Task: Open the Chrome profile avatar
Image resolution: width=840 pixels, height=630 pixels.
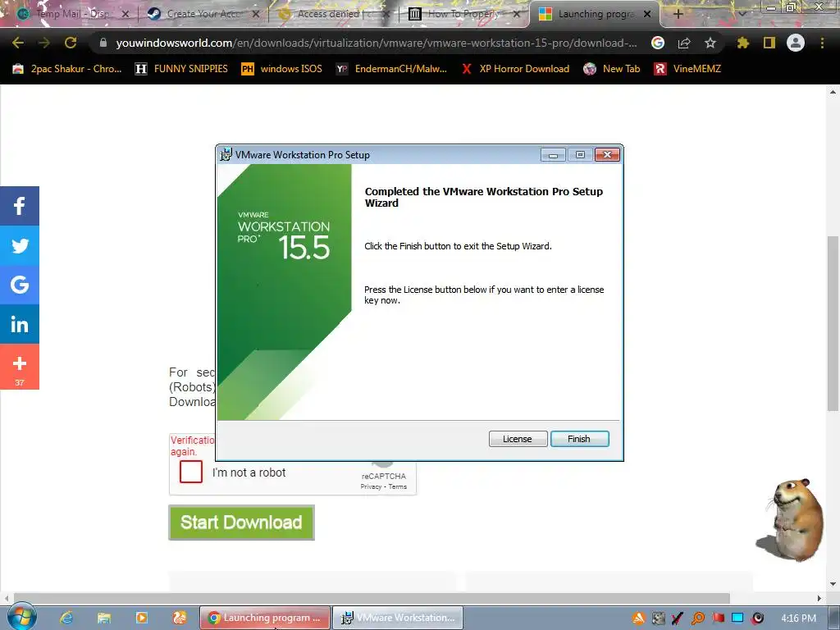Action: [x=796, y=43]
